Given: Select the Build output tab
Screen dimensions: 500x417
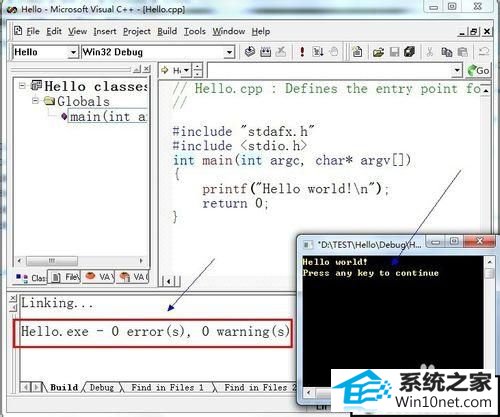Looking at the screenshot, I should 64,388.
